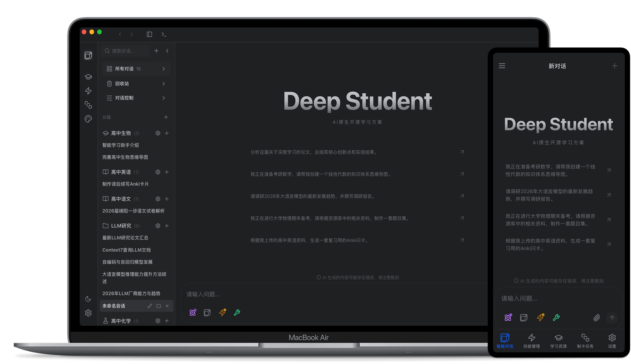The image size is (631, 364).
Task: Click the paperclip attachment icon in mobile view
Action: click(596, 318)
